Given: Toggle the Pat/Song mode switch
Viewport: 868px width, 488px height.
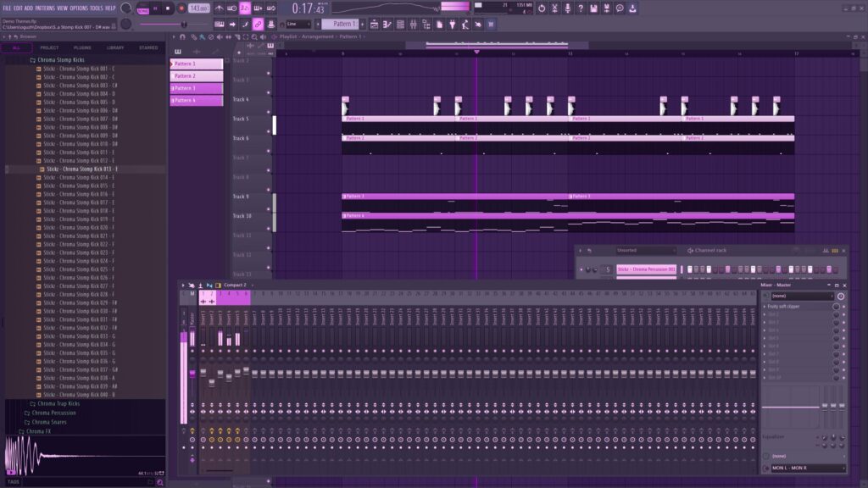Looking at the screenshot, I should (x=142, y=8).
